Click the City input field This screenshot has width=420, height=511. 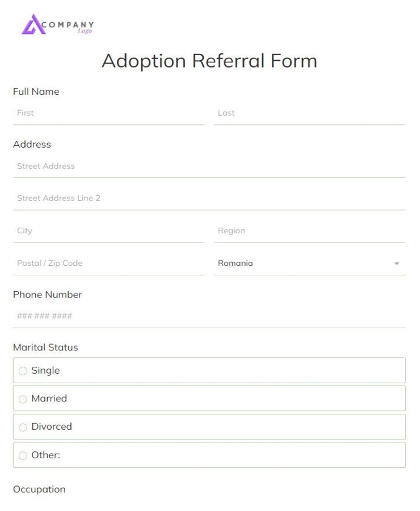(108, 231)
